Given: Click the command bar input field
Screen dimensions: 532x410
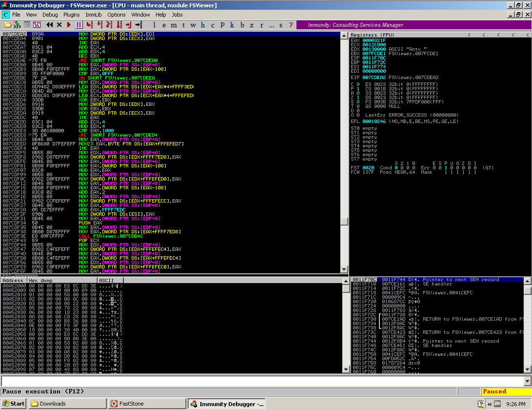Looking at the screenshot, I should [262, 381].
